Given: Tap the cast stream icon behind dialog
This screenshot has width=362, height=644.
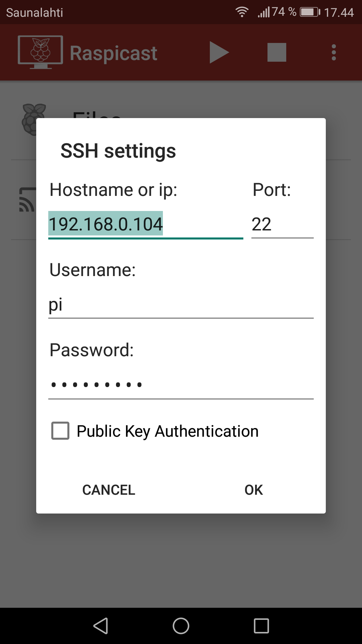Looking at the screenshot, I should click(27, 200).
